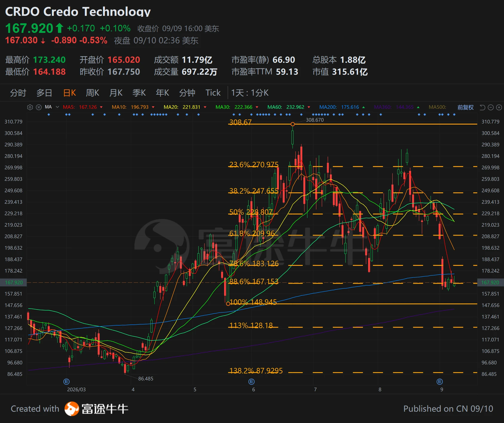Toggle the MA10 line arrow
Image resolution: width=504 pixels, height=423 pixels.
153,107
